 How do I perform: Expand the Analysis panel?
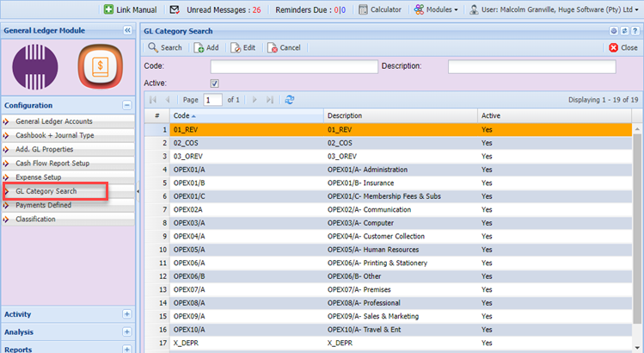click(126, 331)
